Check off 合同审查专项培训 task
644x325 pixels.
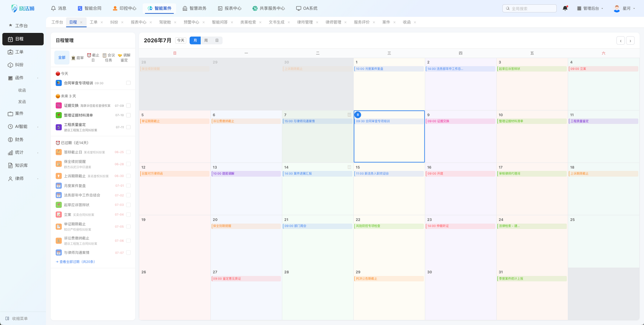coord(128,83)
